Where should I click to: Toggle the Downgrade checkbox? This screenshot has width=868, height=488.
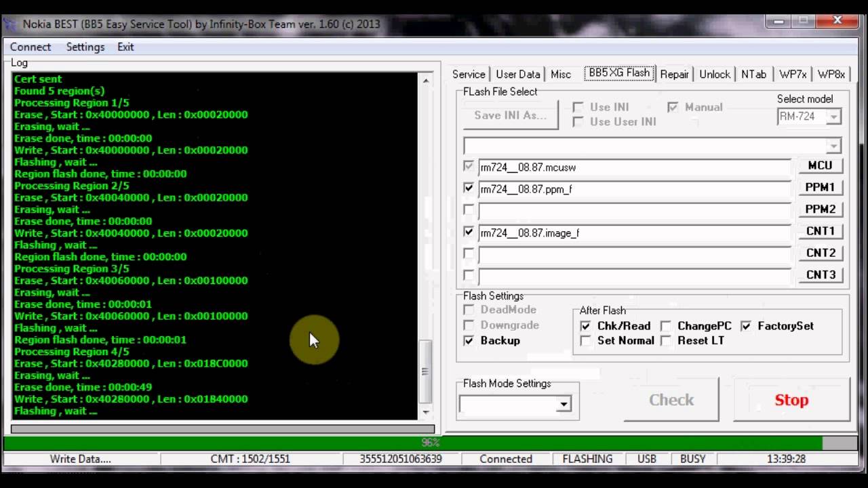469,325
